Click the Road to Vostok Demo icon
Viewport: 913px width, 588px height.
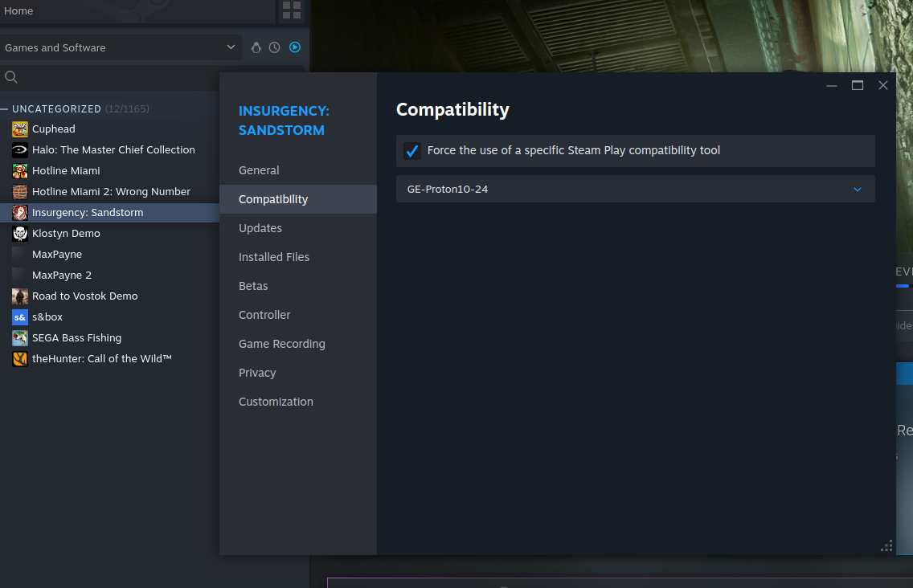click(20, 296)
